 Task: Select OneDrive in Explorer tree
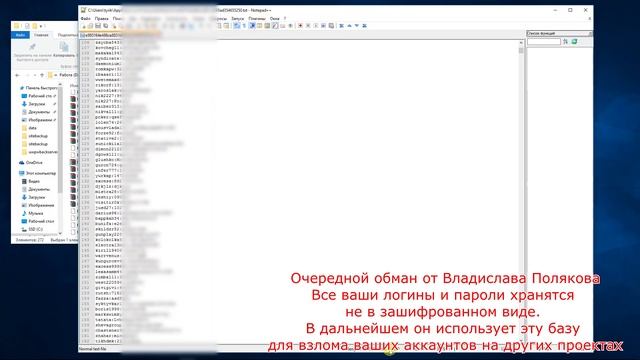pyautogui.click(x=31, y=162)
